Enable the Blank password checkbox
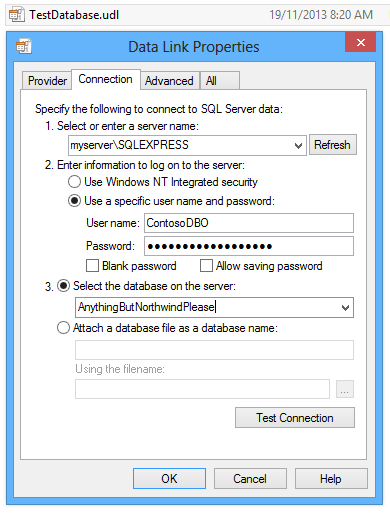The width and height of the screenshot is (390, 517). click(92, 266)
